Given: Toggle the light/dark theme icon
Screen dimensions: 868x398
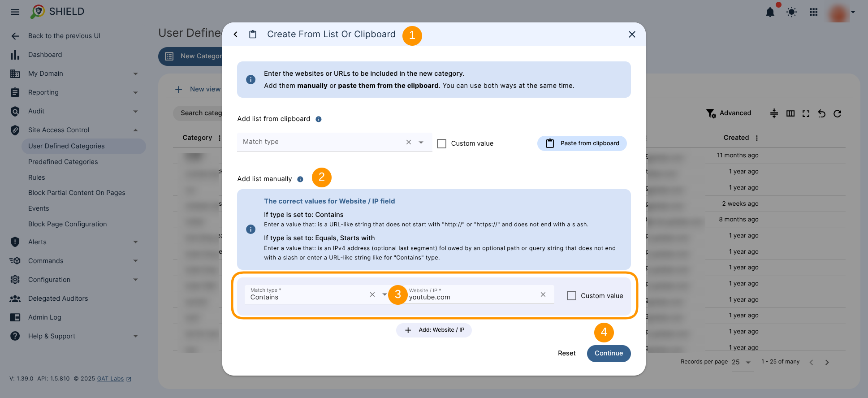Looking at the screenshot, I should 792,12.
